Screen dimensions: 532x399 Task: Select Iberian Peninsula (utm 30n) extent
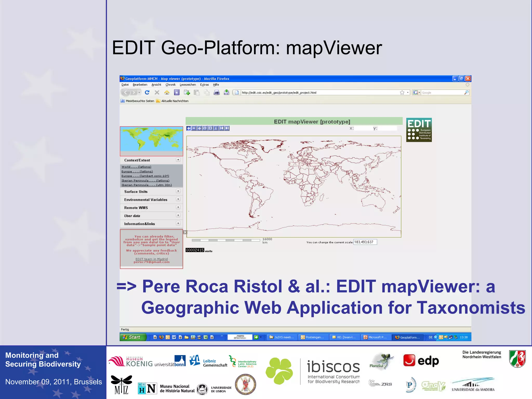point(147,185)
